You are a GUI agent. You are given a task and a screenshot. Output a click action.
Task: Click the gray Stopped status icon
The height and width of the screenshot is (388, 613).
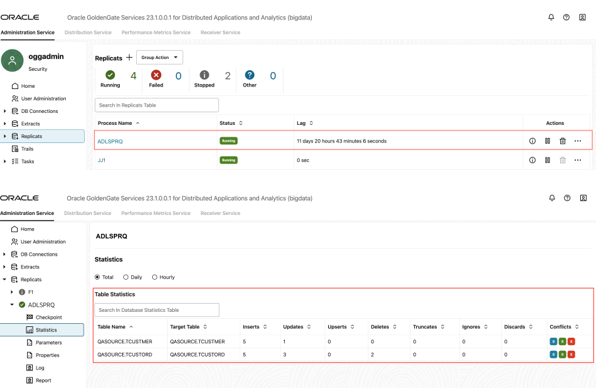point(204,75)
